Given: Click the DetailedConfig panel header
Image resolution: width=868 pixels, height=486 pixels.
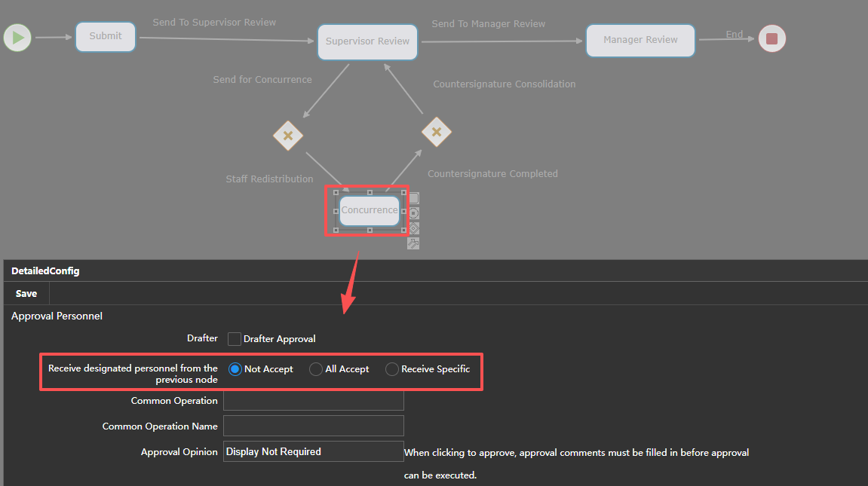Looking at the screenshot, I should (x=45, y=271).
